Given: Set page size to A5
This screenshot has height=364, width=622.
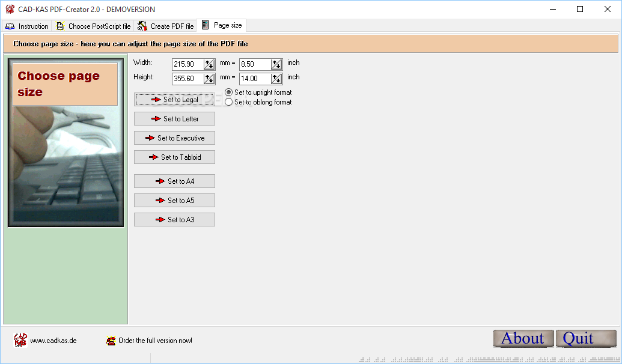Looking at the screenshot, I should (x=174, y=200).
